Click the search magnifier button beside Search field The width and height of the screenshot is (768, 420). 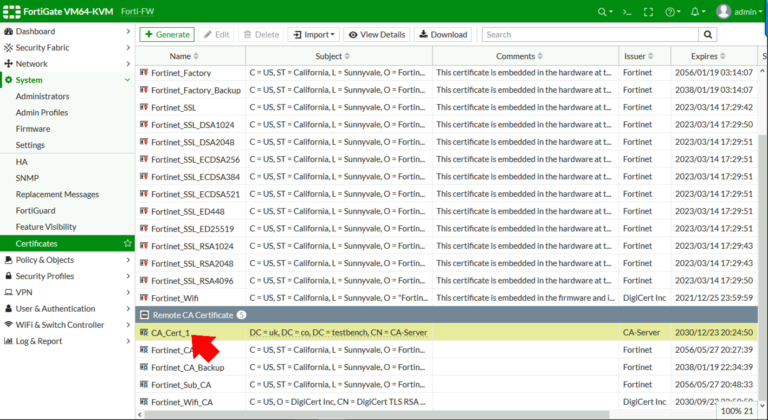pos(708,34)
